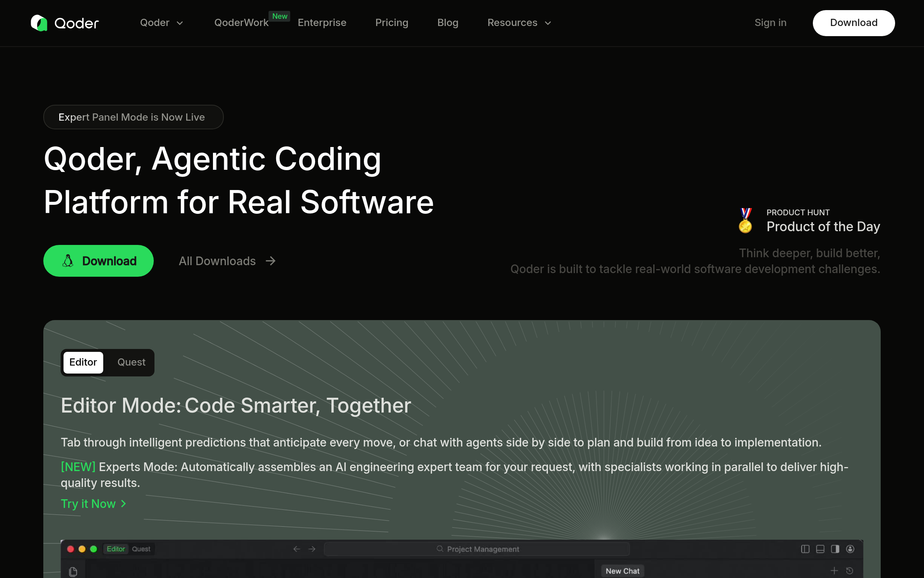Click the Product Hunt medal icon
This screenshot has width=924, height=578.
point(745,221)
